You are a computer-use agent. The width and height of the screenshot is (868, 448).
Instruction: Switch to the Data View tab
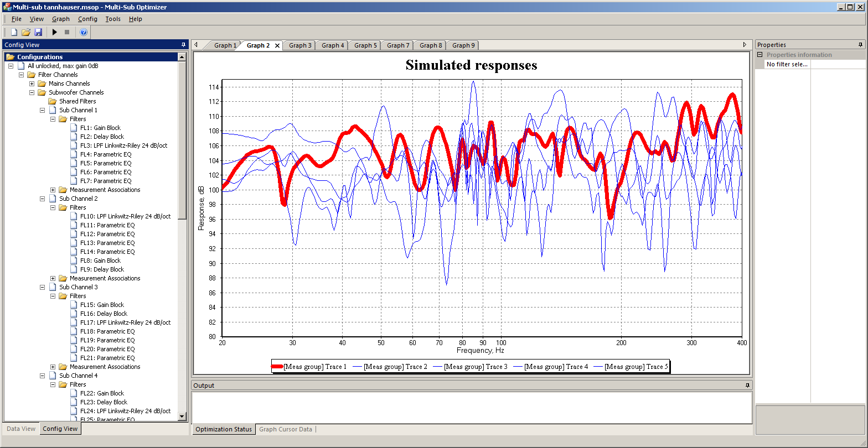click(x=21, y=429)
